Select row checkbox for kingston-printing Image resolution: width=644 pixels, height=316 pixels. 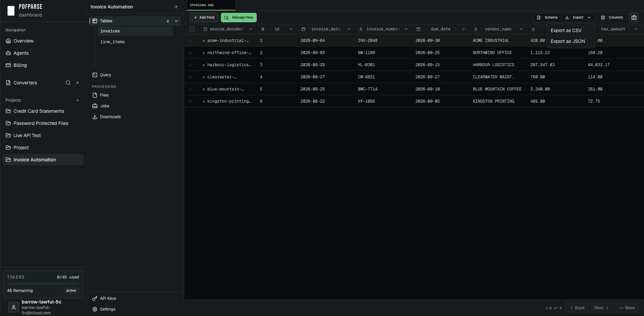click(x=190, y=101)
